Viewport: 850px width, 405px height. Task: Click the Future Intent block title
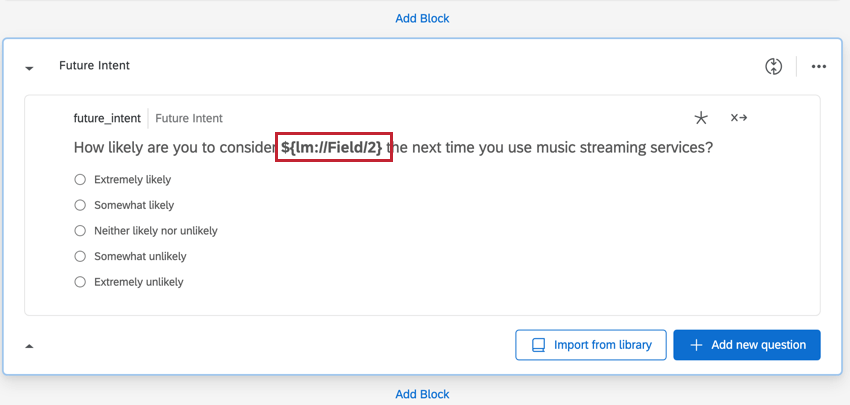pyautogui.click(x=94, y=66)
